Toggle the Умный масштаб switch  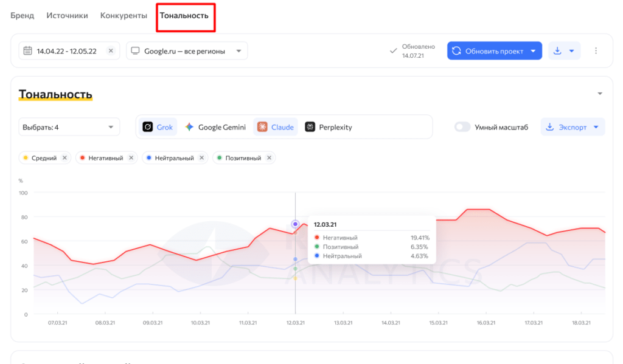coord(462,127)
